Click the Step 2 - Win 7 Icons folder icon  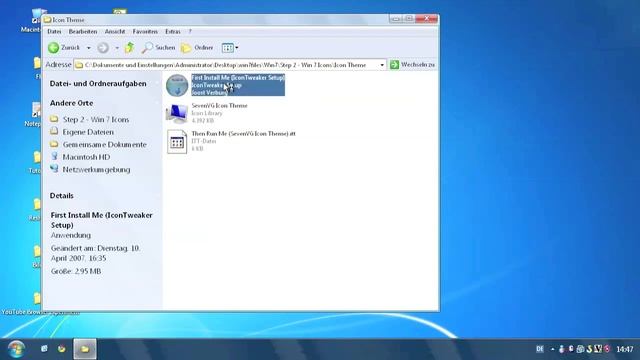tap(54, 119)
